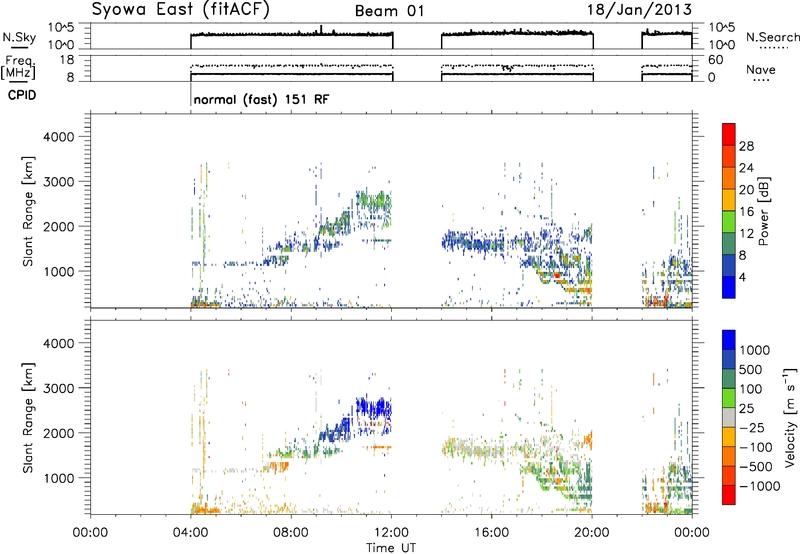Click the red segment of the Power colorbar
The image size is (800, 554).
point(729,134)
